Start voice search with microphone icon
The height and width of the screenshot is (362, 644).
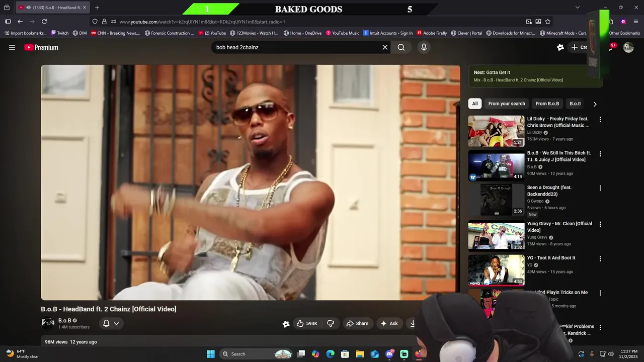coord(424,47)
